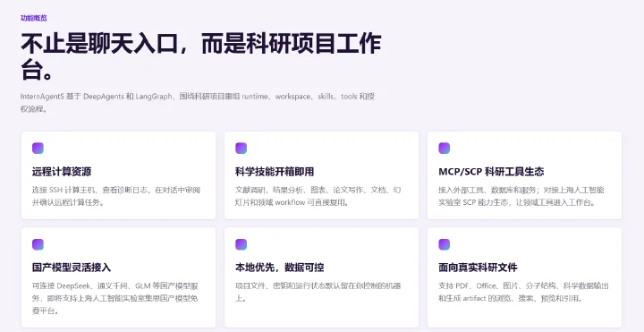Click the InternAgentS intro paragraph
This screenshot has height=332, width=644.
click(198, 103)
